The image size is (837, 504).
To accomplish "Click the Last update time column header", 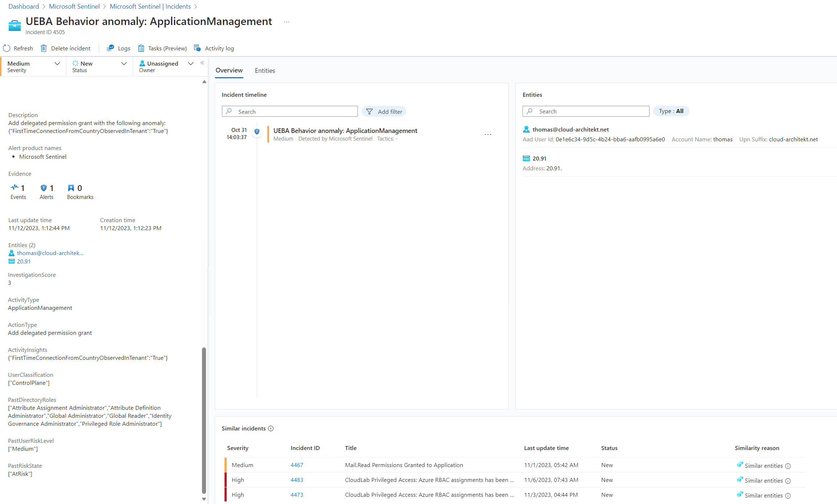I will pos(546,448).
